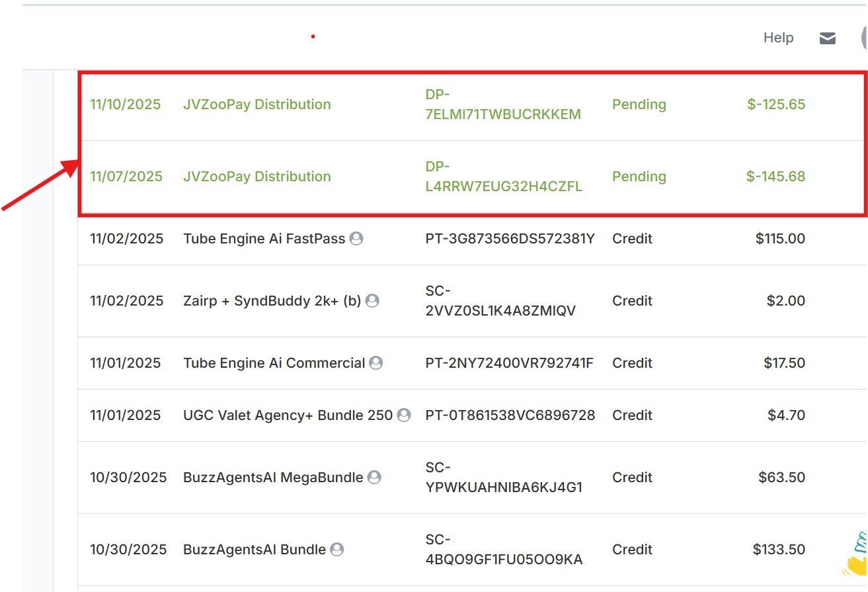Select the 11/10/2025 JVZooPay Distribution entry
Image resolution: width=868 pixels, height=592 pixels.
256,105
